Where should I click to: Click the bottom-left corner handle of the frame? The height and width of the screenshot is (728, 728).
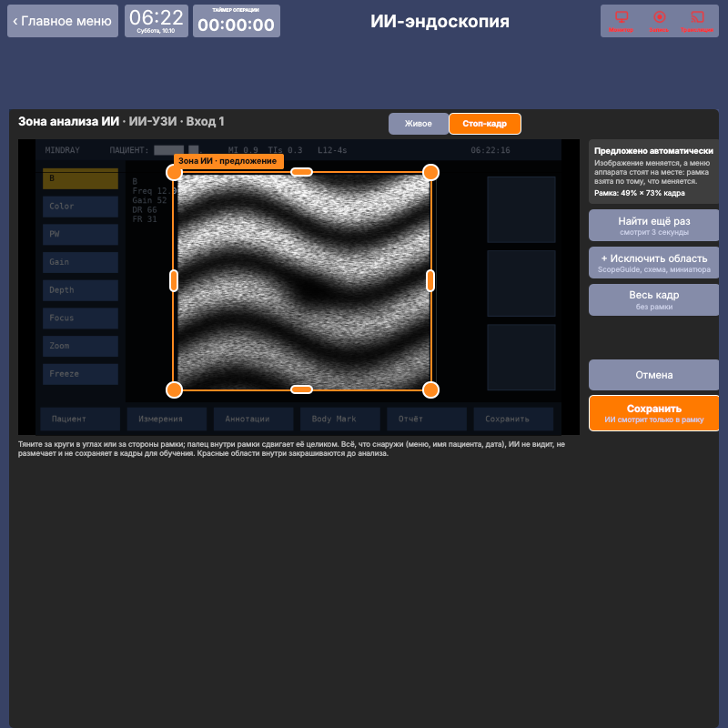click(x=174, y=390)
